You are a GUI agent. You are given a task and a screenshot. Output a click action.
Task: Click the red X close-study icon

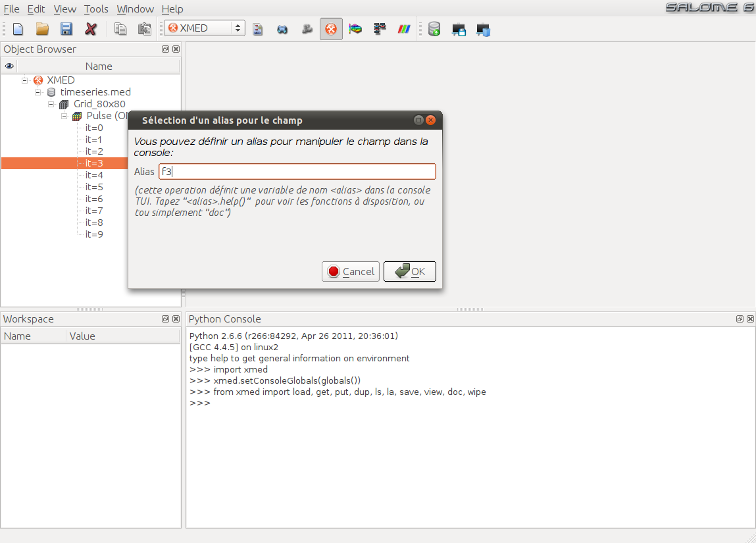(91, 29)
